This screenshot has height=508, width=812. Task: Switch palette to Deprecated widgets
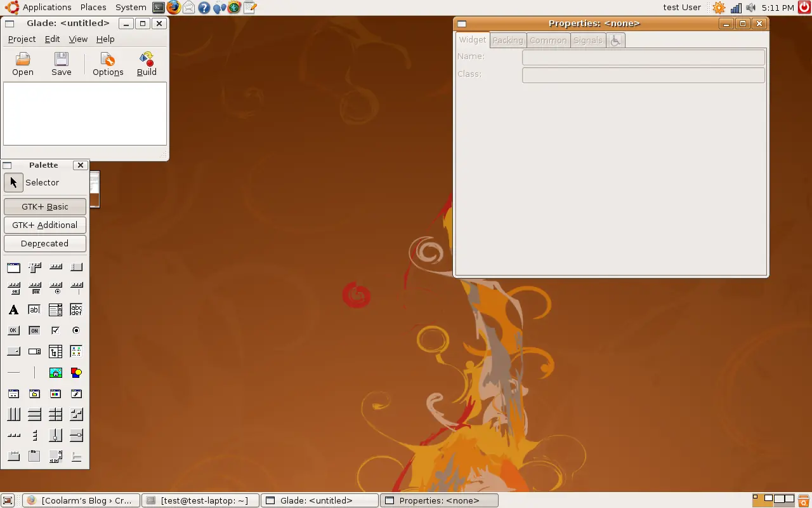[x=45, y=243]
